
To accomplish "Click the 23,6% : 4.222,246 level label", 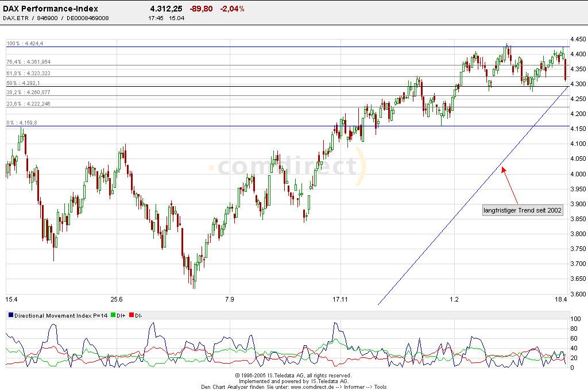I will [x=29, y=104].
